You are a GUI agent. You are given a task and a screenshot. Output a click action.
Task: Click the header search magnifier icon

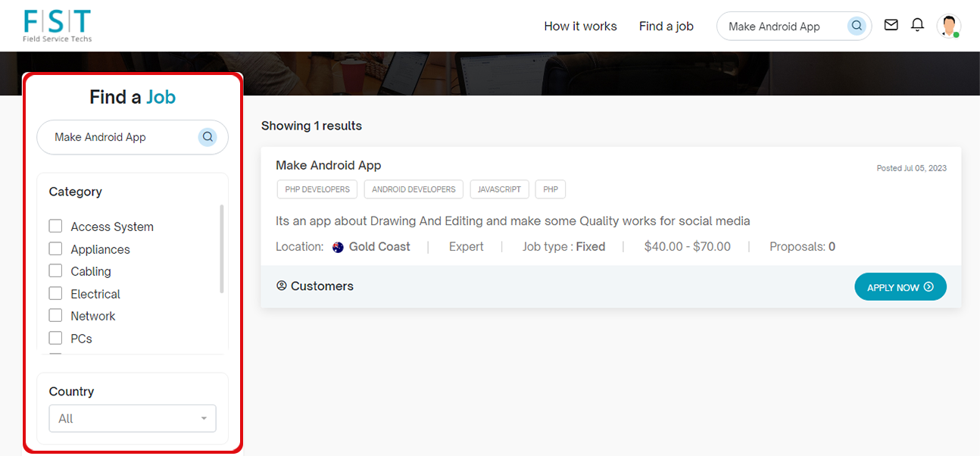click(x=857, y=26)
